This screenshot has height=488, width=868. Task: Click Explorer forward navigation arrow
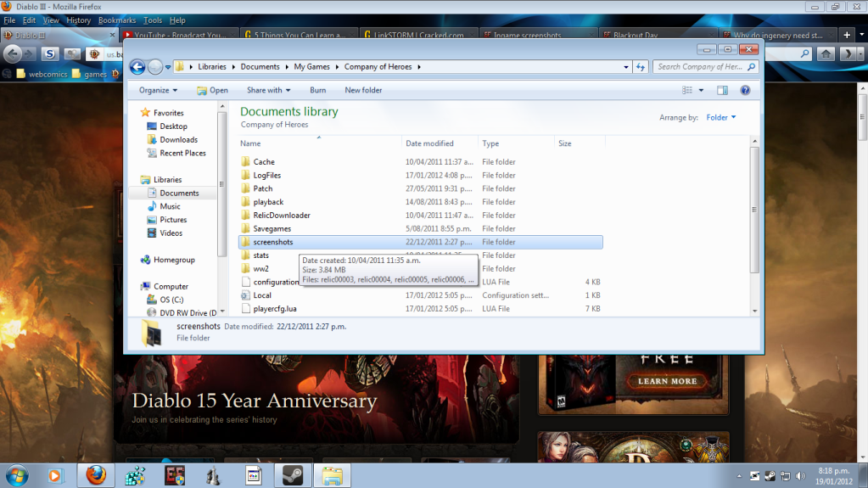[155, 67]
